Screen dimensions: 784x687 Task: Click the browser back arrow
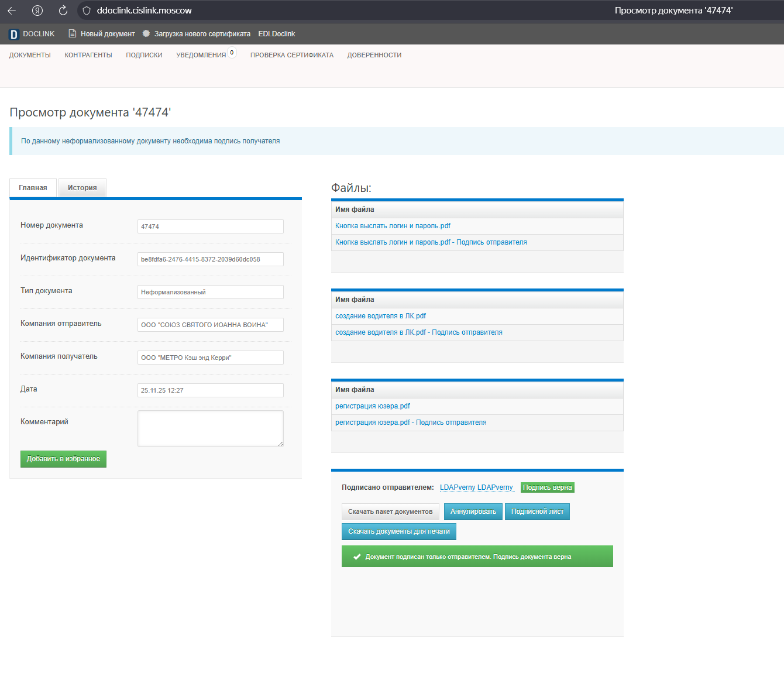[x=12, y=11]
